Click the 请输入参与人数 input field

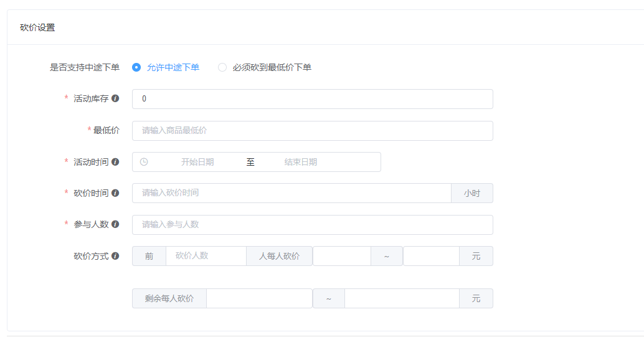(312, 225)
